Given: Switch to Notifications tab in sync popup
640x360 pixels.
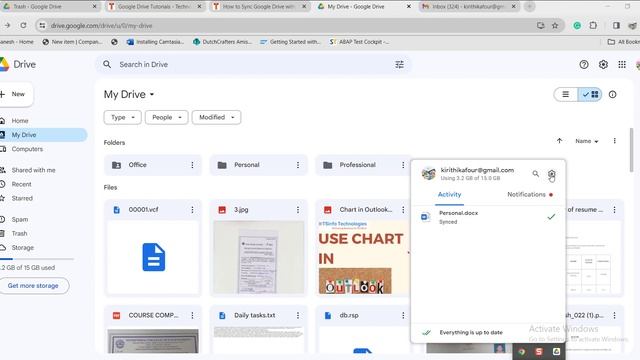Looking at the screenshot, I should coord(530,195).
